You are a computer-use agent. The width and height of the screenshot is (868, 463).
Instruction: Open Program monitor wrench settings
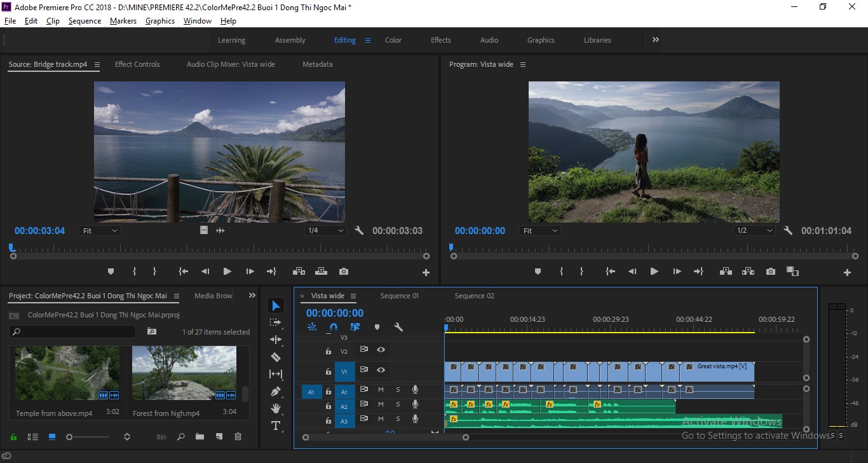click(x=788, y=231)
